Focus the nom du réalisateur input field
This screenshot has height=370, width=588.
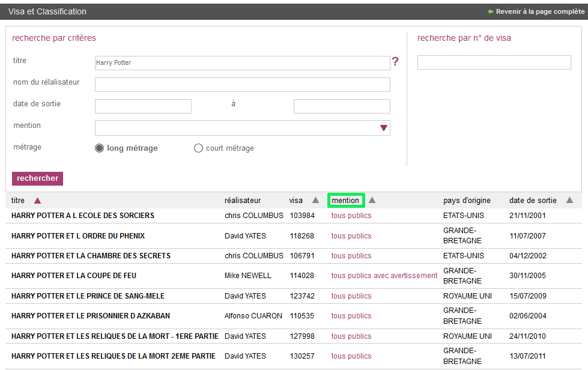coord(242,85)
